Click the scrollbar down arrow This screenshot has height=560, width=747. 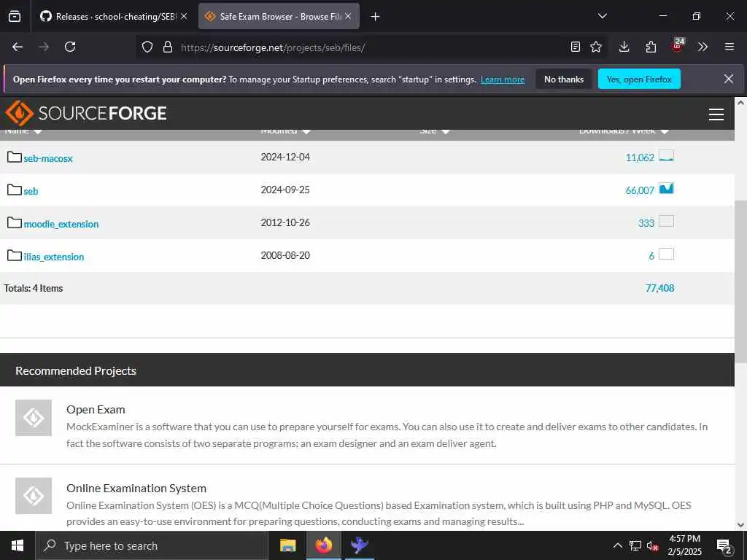coord(740,525)
